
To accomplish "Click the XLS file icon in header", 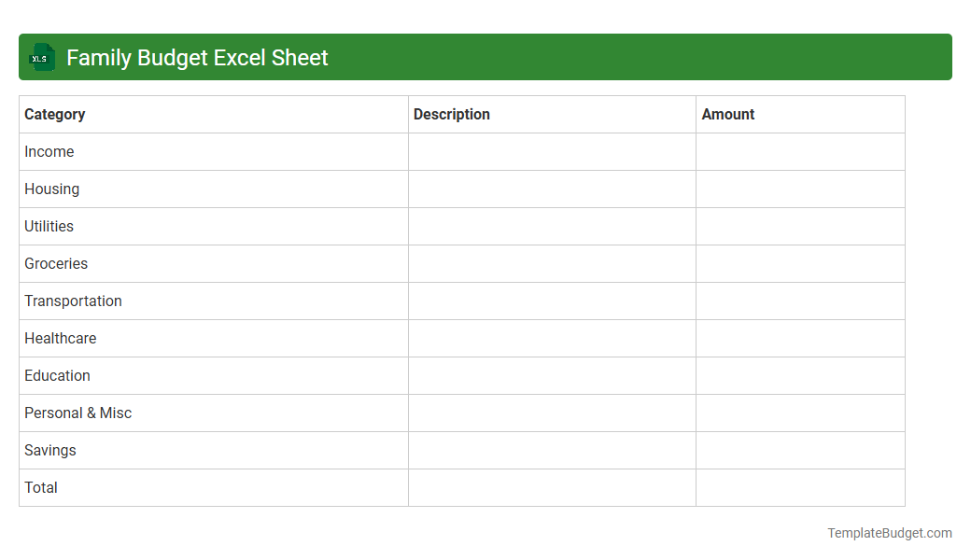I will point(41,57).
